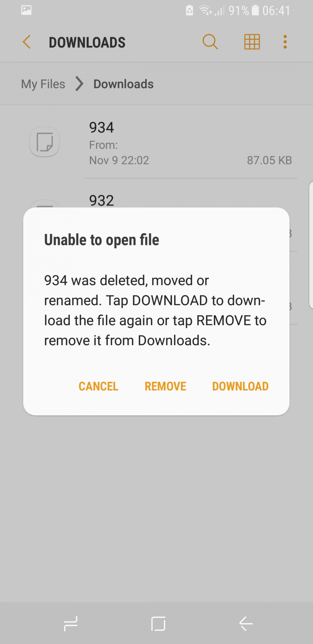
Task: Tap the breadcrumb chevron after My Files
Action: point(79,84)
